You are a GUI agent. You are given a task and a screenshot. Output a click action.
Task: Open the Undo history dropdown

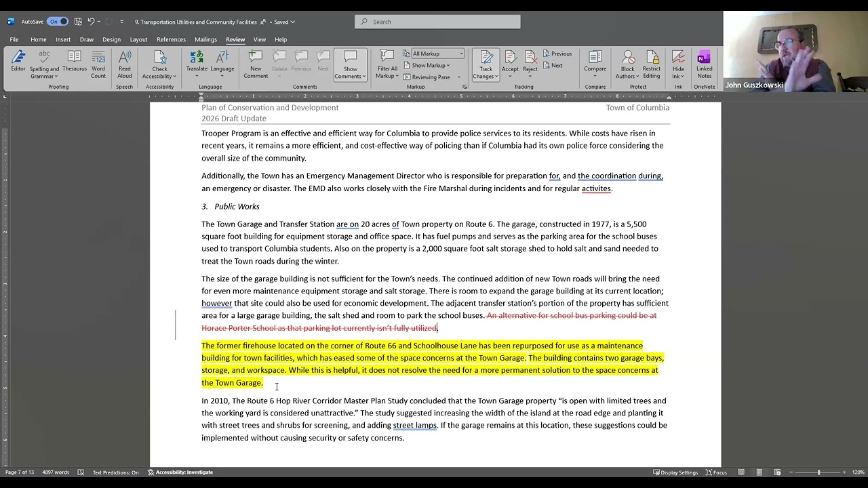pyautogui.click(x=100, y=22)
